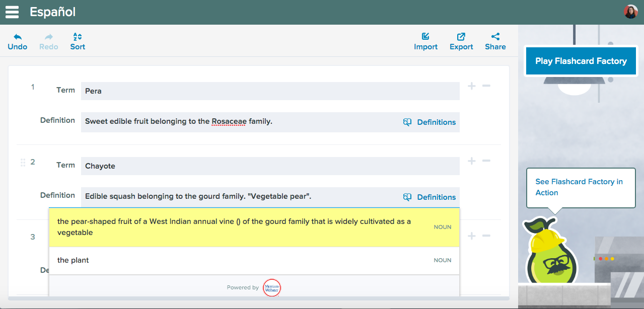Collapse the Chayote Definitions panel
The width and height of the screenshot is (644, 309).
(436, 197)
